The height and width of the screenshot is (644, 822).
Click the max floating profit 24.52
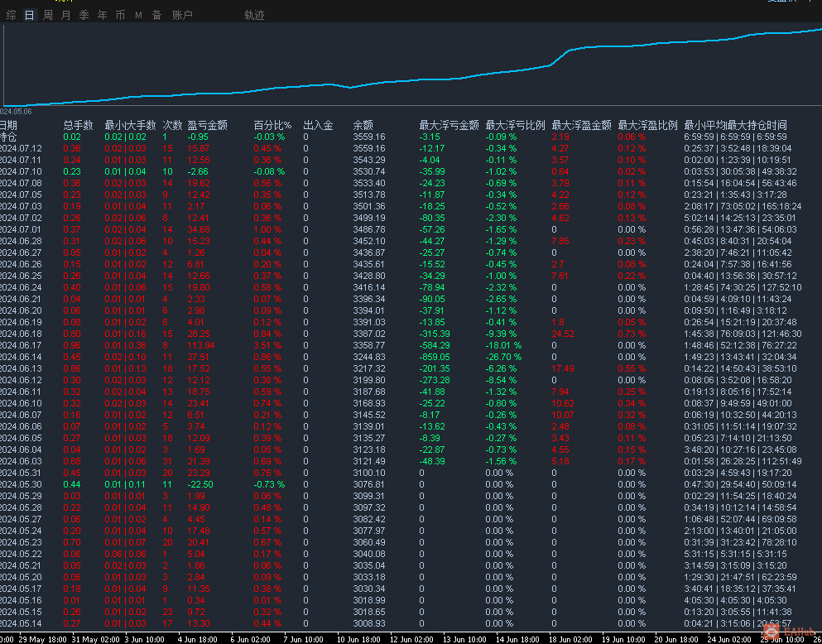point(563,334)
